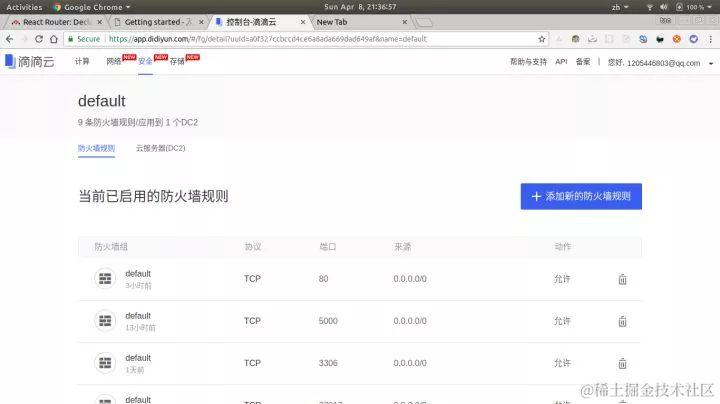Screen dimensions: 720x404
Task: Delete the TCP port 5000 rule
Action: [622, 321]
